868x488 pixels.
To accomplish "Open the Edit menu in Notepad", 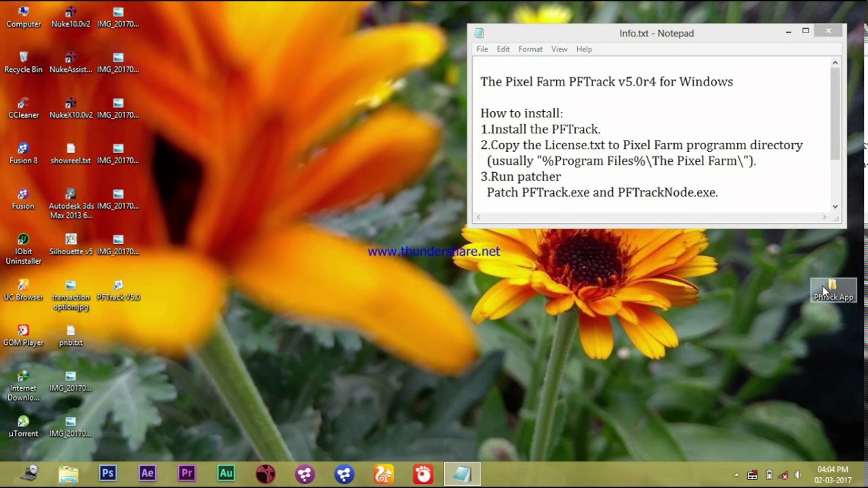I will 503,49.
